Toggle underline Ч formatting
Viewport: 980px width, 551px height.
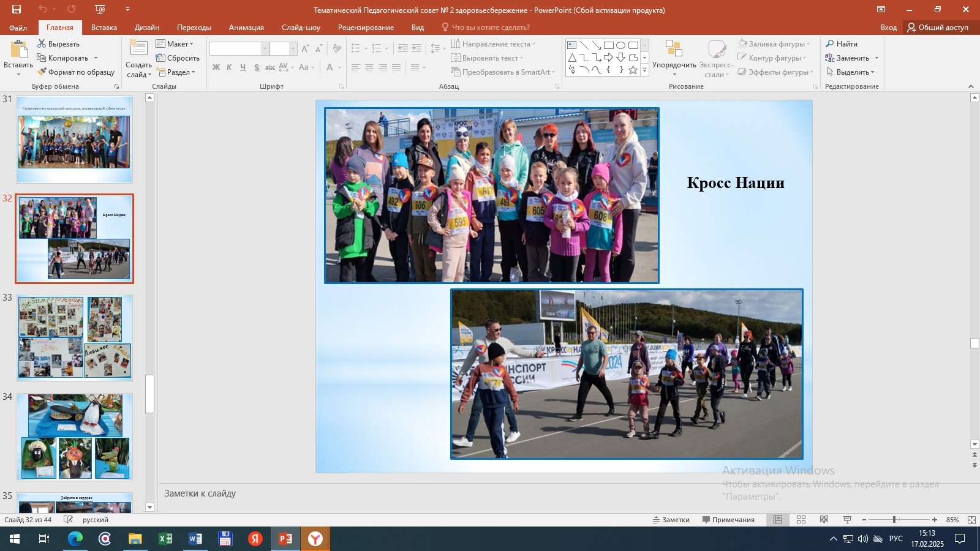pos(243,67)
